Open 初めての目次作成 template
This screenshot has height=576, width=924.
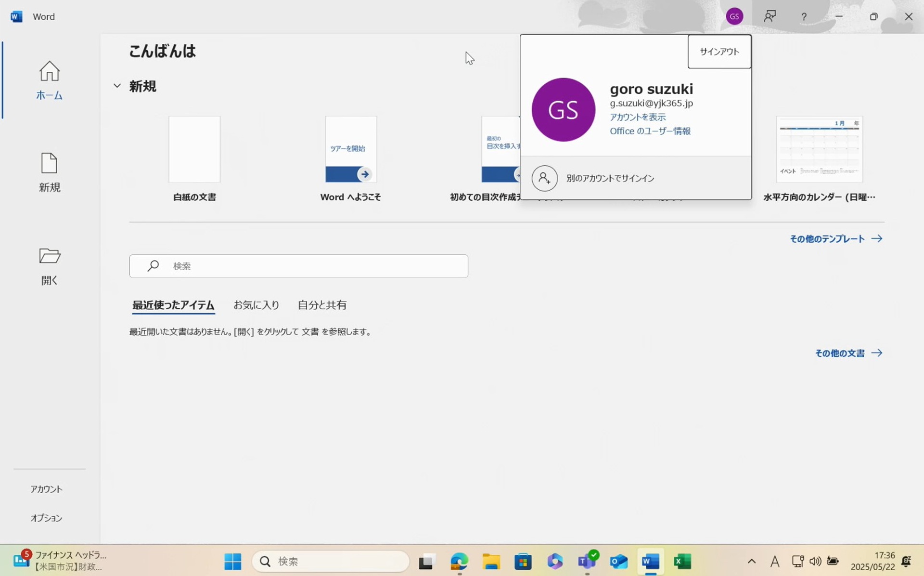[x=485, y=158]
